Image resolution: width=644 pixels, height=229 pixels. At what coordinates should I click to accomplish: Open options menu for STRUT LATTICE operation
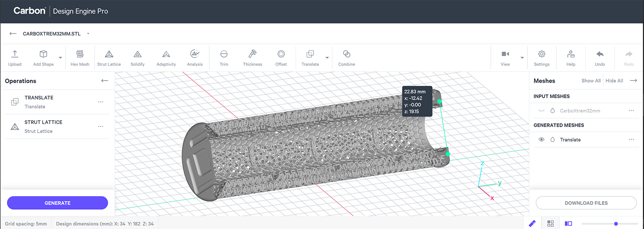(101, 127)
